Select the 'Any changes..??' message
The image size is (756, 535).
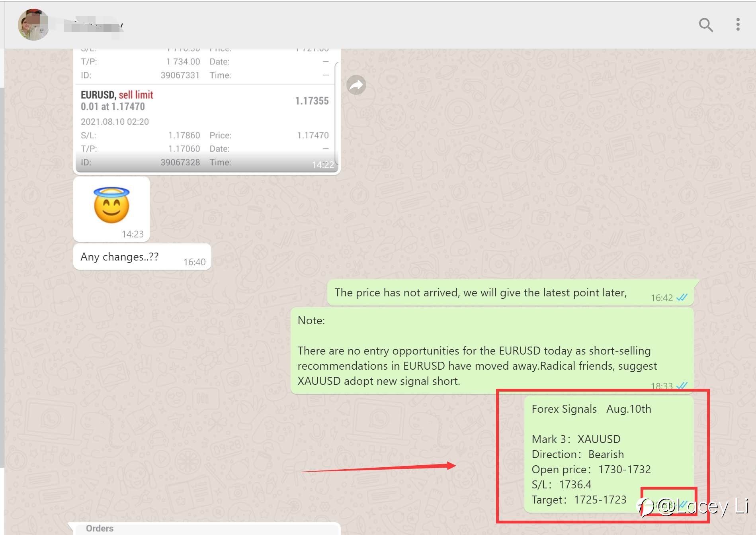pos(142,257)
